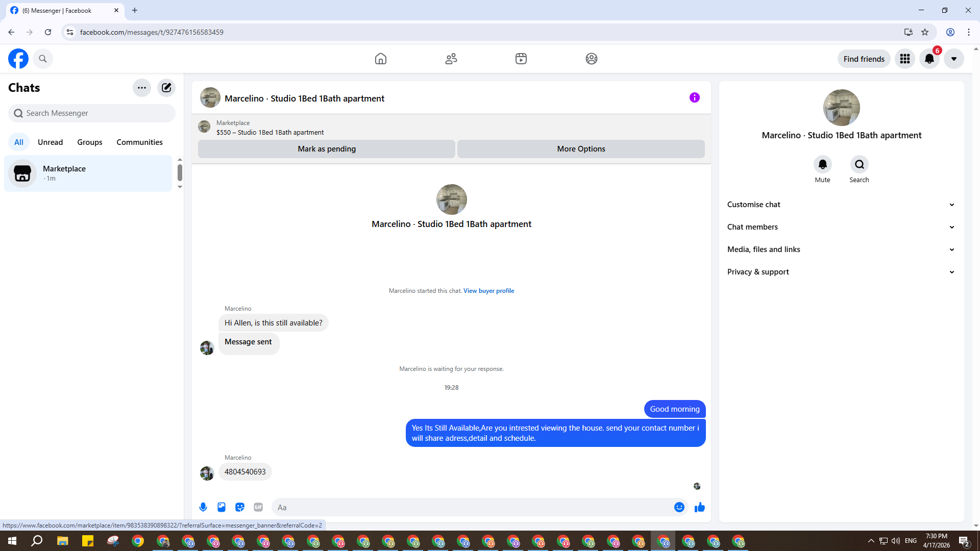Open the Facebook apps grid menu
The height and width of the screenshot is (551, 980).
pos(905,59)
